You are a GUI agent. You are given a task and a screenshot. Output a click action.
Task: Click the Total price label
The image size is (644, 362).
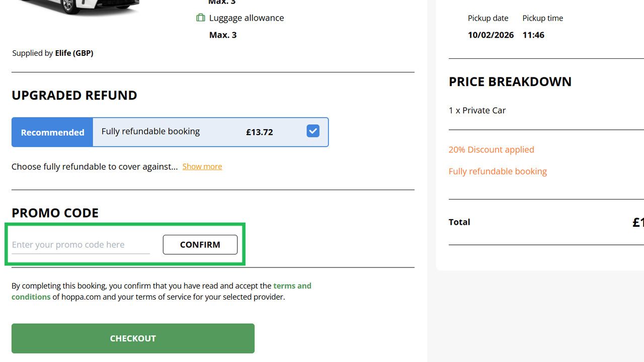point(459,222)
